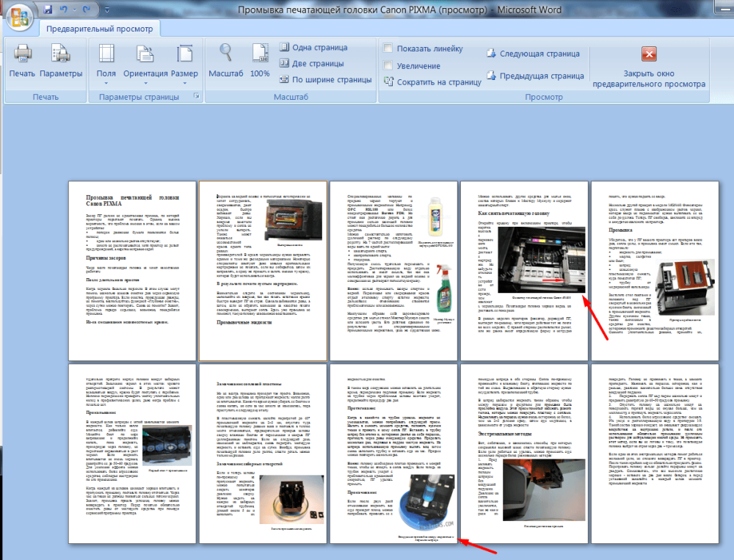
Task: Select the Предварительный просмотр ribbon tab
Action: (100, 29)
